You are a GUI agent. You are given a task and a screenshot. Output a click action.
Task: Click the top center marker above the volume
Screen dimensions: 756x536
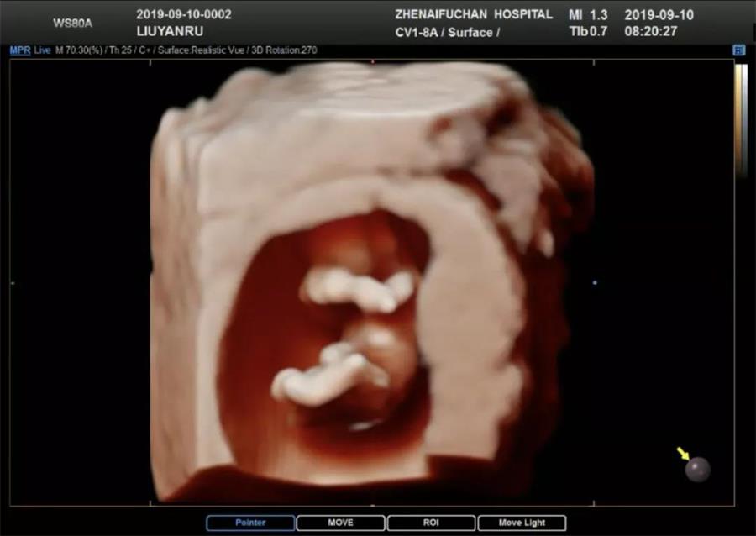[372, 61]
